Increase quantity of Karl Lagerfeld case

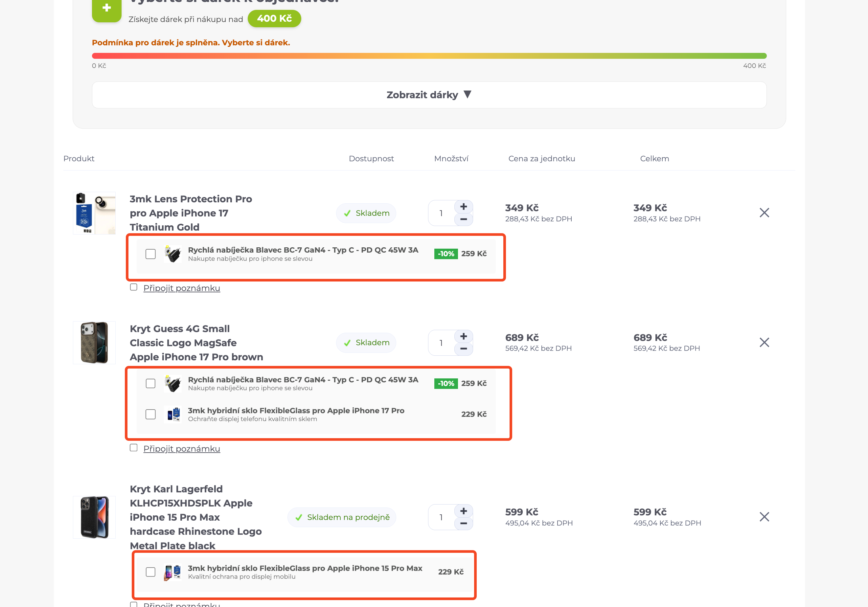coord(464,511)
